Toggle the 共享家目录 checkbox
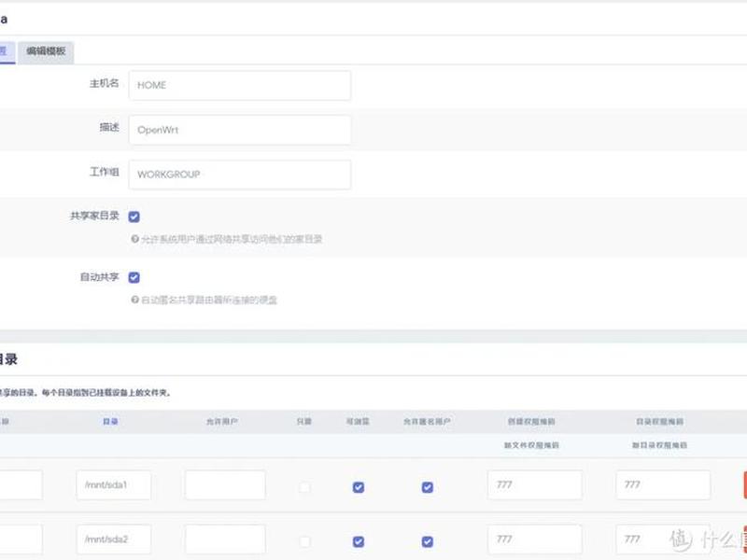The height and width of the screenshot is (560, 747). pos(134,217)
